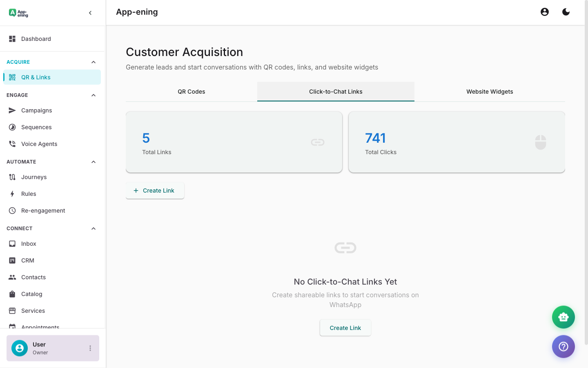Collapse the CONNECT section chevron

click(x=93, y=228)
